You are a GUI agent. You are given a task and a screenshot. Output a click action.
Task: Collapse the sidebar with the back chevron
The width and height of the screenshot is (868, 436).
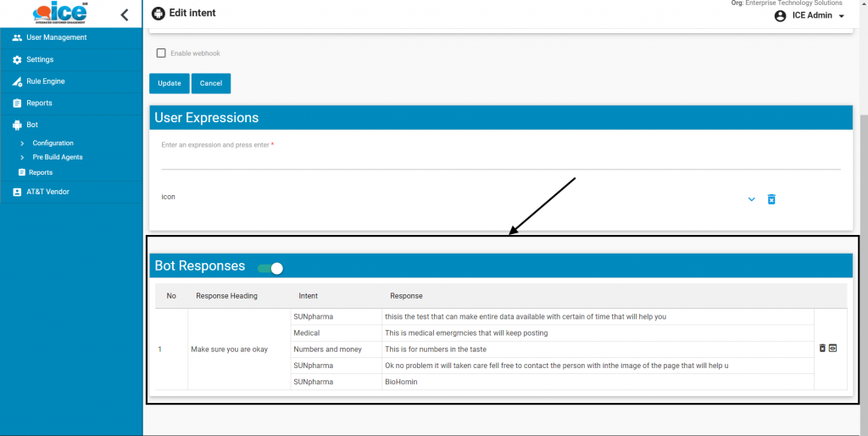(x=125, y=14)
